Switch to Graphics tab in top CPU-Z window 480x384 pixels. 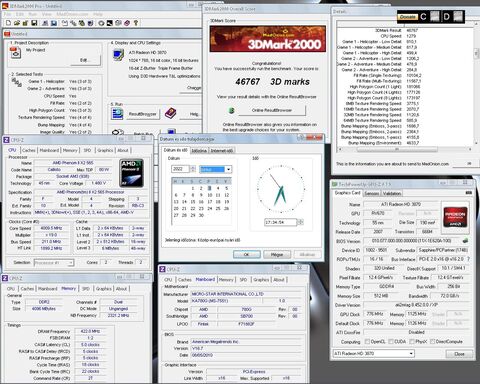pyautogui.click(x=105, y=150)
